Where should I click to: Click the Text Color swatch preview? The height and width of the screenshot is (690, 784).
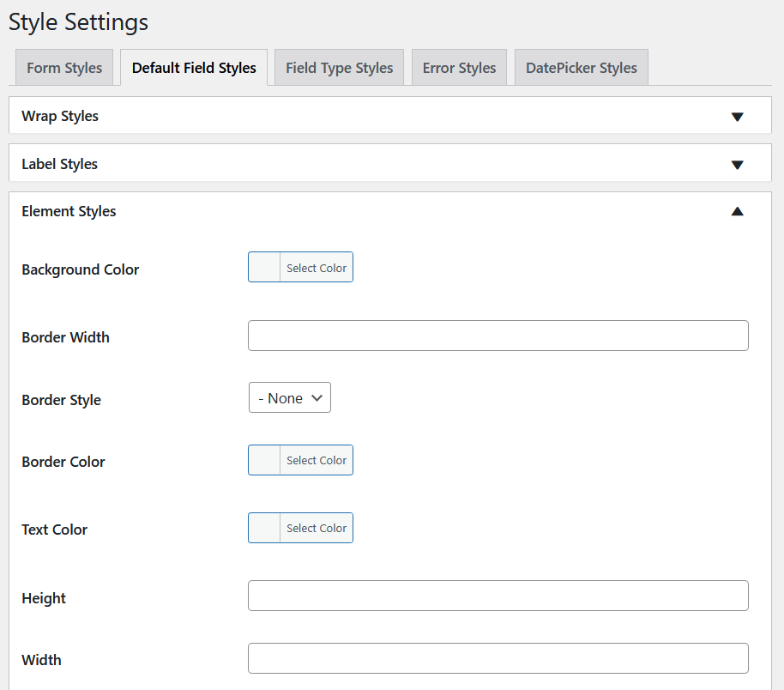click(263, 528)
